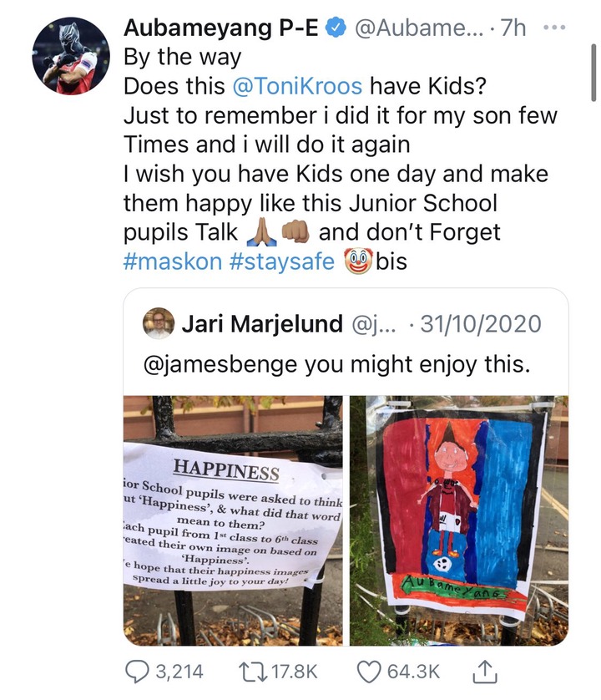Open Aubameyang P-E display name

(x=221, y=28)
